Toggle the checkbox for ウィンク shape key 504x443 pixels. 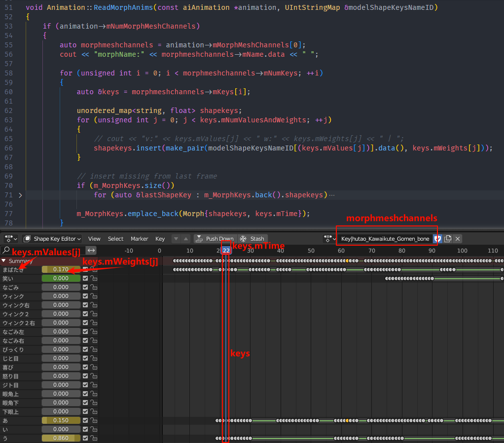pos(85,296)
